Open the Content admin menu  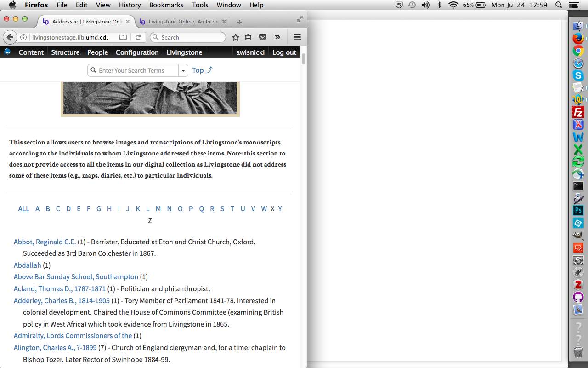tap(31, 52)
